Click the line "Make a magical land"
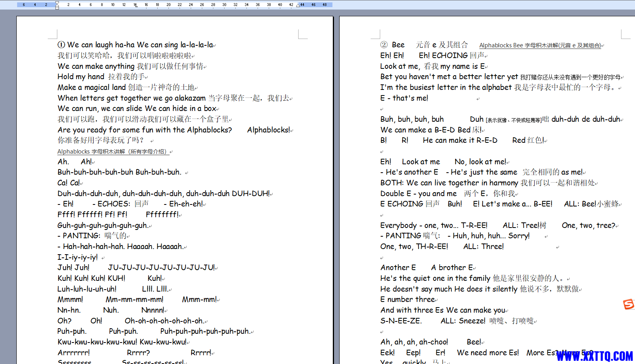635x364 pixels. click(126, 87)
